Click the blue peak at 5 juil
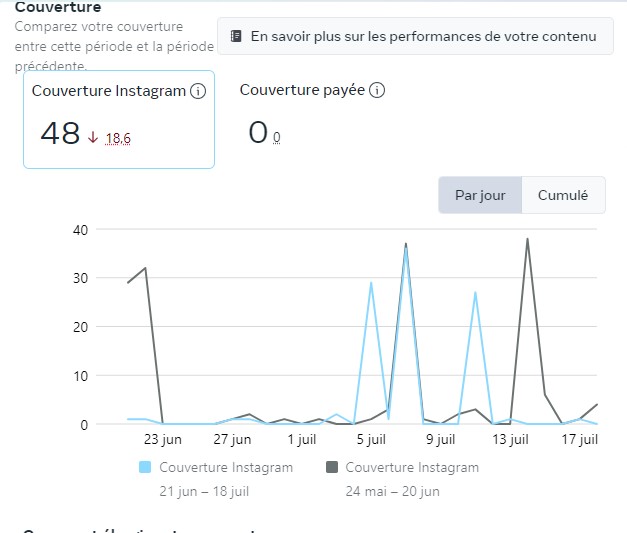Viewport: 627px width, 533px height. (x=371, y=283)
